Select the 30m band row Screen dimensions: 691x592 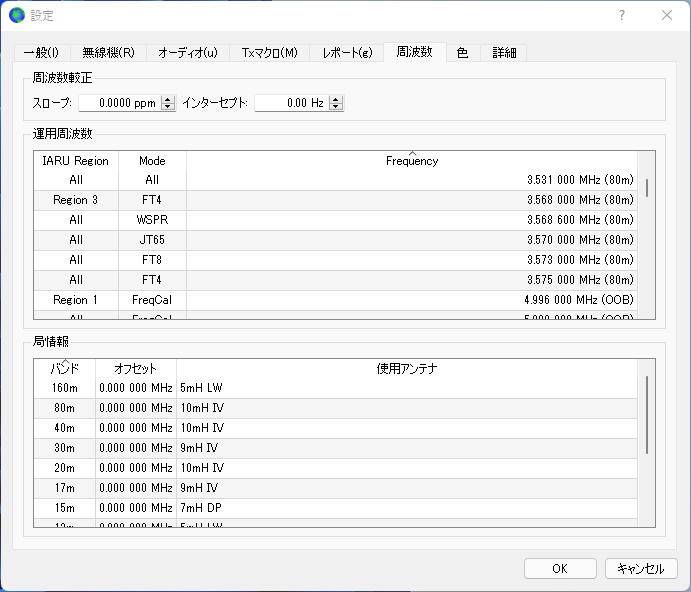336,448
